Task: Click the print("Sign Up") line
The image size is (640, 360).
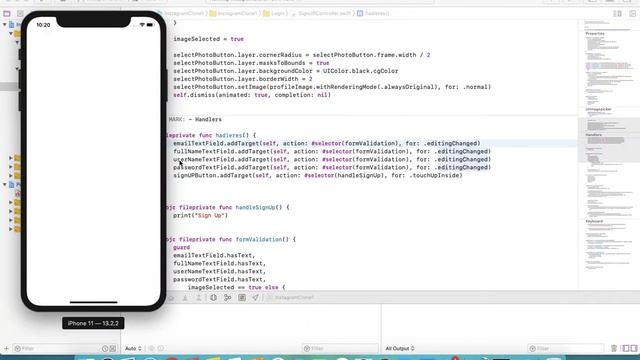Action: click(x=200, y=215)
